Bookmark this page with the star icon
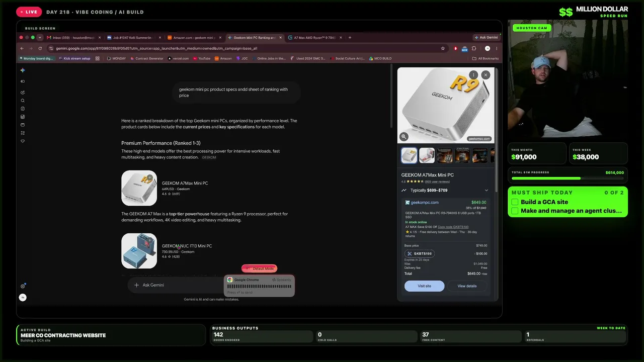 click(x=443, y=48)
